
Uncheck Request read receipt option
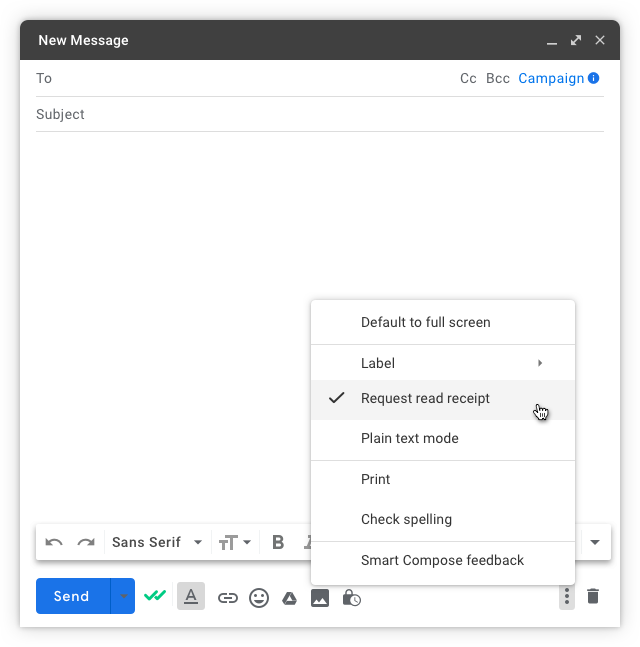(425, 398)
